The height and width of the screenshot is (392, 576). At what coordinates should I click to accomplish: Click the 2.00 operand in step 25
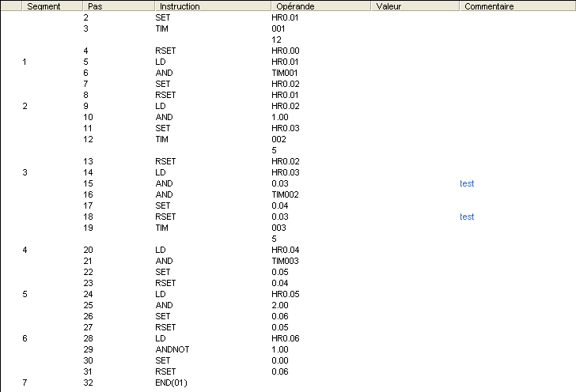[x=279, y=305]
